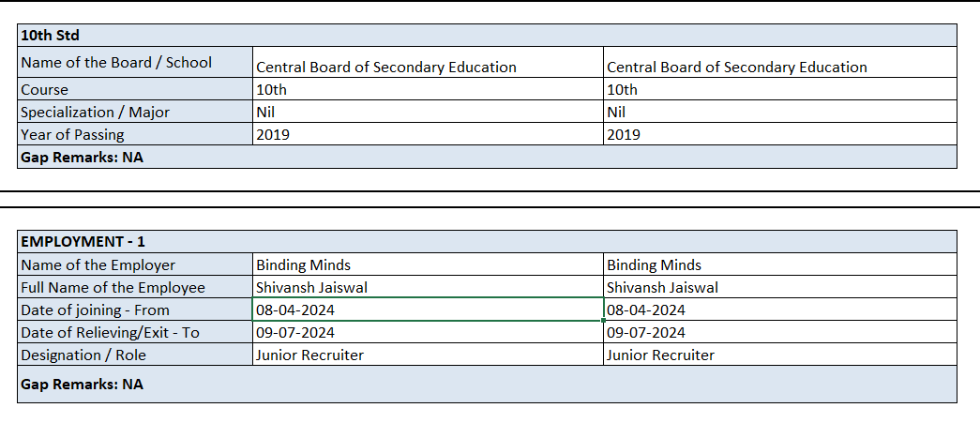Click the fill handle of the selected cell
980x423 pixels.
click(x=603, y=321)
